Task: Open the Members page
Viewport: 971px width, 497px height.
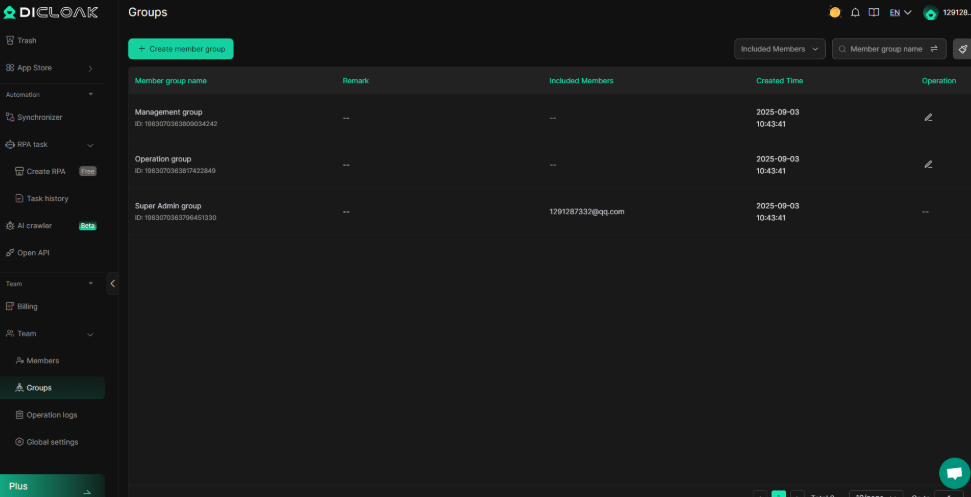Action: (x=43, y=361)
